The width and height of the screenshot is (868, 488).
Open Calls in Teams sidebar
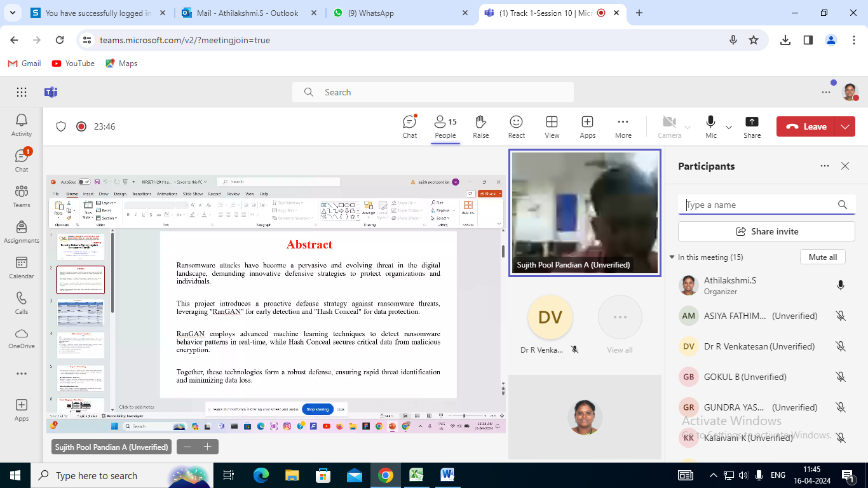click(22, 303)
